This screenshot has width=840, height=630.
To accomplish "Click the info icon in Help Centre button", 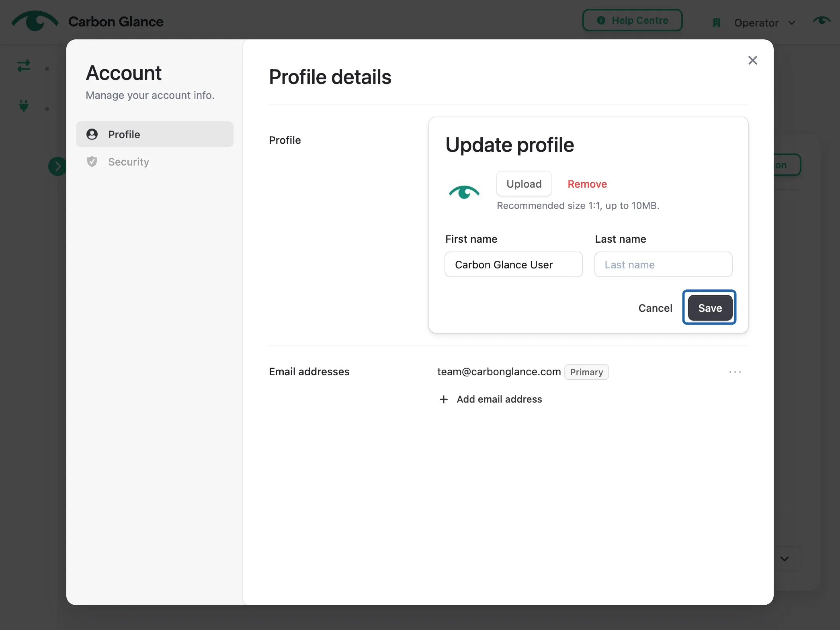I will coord(601,20).
